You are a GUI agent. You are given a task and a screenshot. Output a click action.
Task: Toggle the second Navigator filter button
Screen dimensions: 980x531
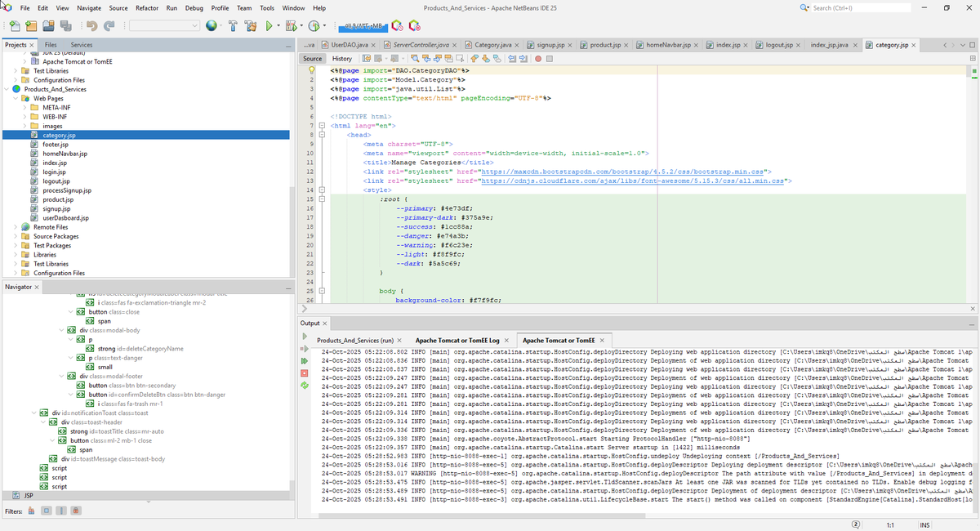tap(47, 511)
